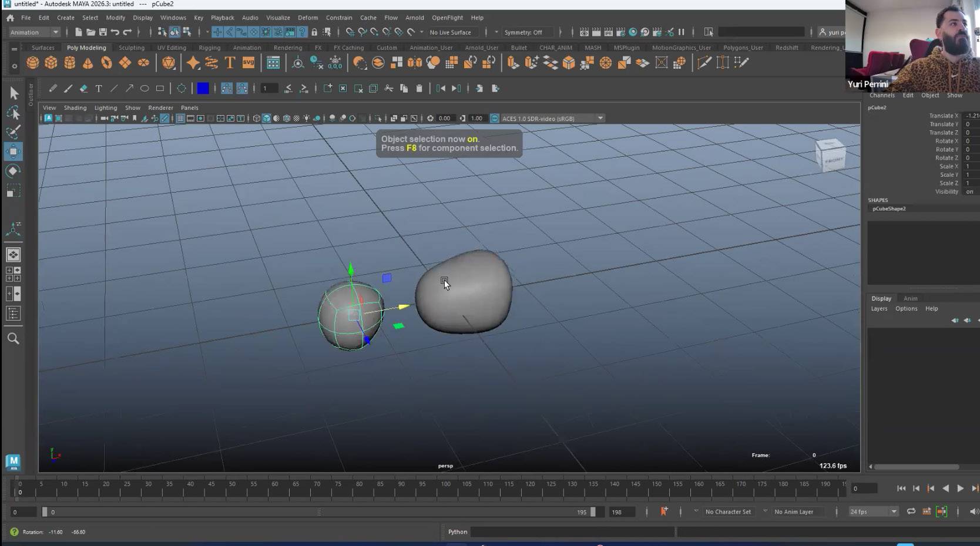Open the 24 fps frame rate dropdown
Screen dimensions: 980x546
click(x=873, y=511)
